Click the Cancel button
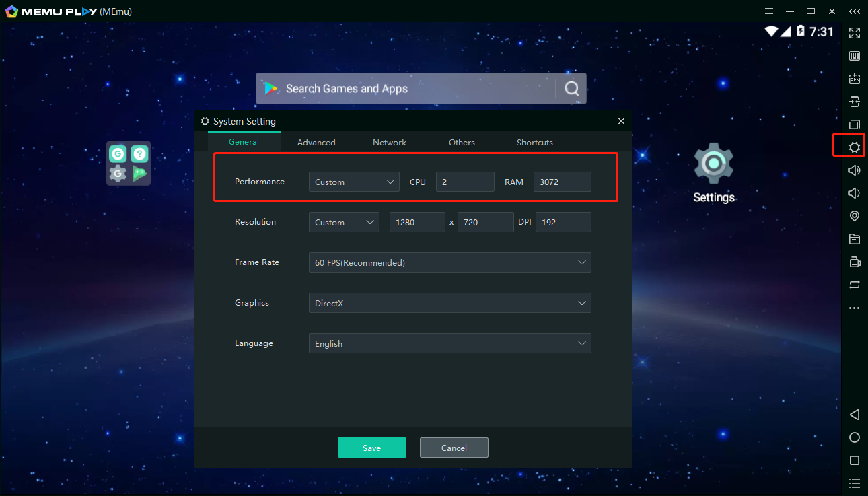The height and width of the screenshot is (496, 868). pos(454,448)
